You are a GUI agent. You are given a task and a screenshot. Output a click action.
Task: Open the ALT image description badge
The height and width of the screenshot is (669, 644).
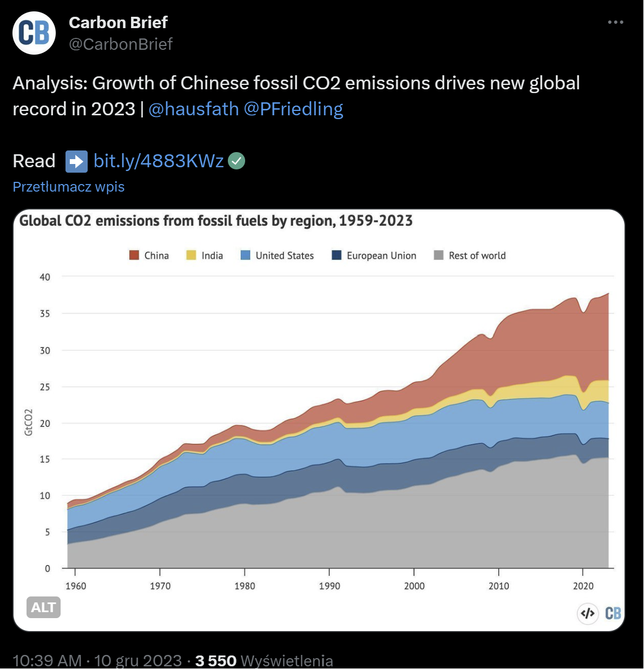(43, 607)
